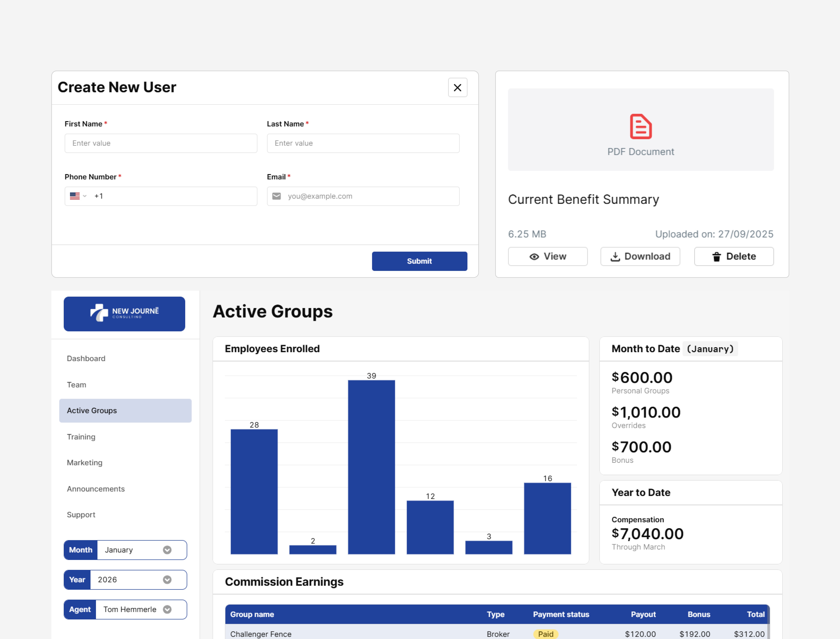Click the red PDF Document icon
The height and width of the screenshot is (639, 840).
point(641,126)
